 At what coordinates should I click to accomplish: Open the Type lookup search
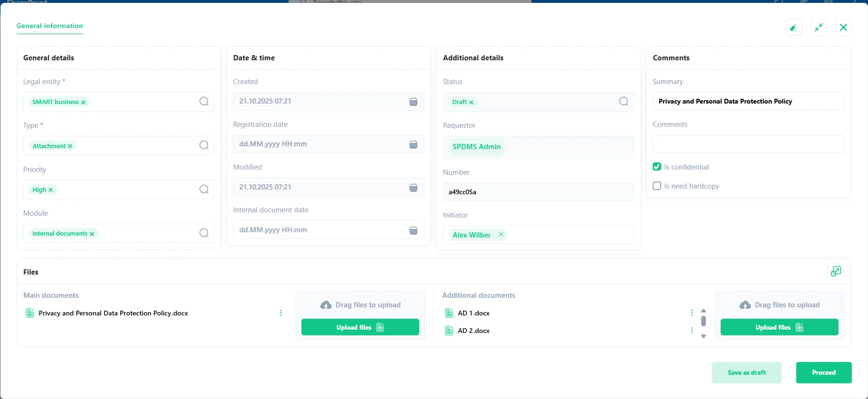point(204,145)
